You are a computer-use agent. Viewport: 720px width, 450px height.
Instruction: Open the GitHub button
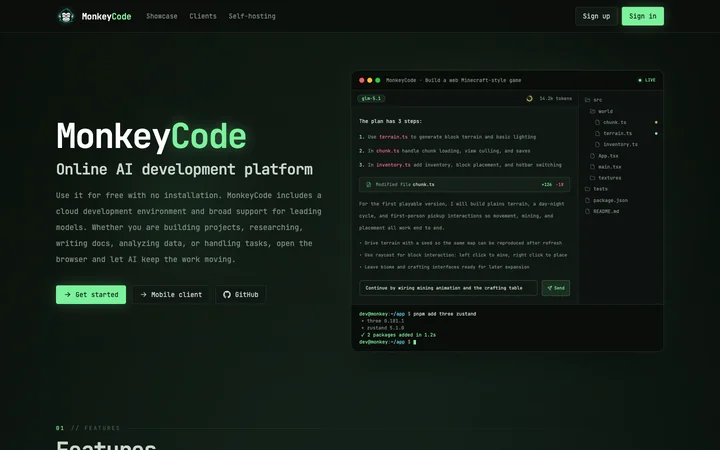coord(241,294)
